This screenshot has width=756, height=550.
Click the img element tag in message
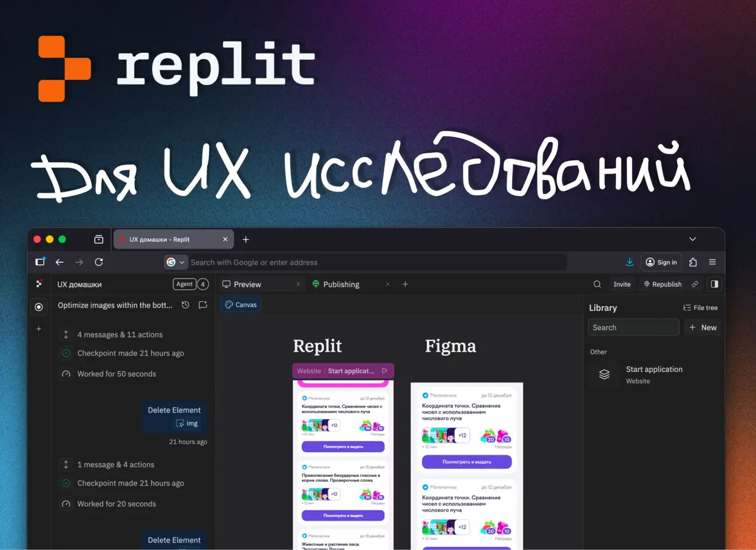coord(187,424)
